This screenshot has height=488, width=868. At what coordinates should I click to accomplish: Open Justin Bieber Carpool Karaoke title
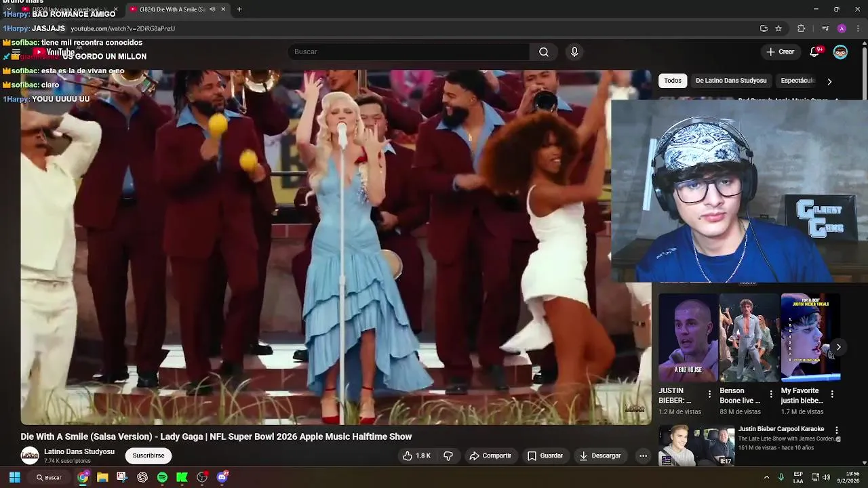[x=781, y=429]
